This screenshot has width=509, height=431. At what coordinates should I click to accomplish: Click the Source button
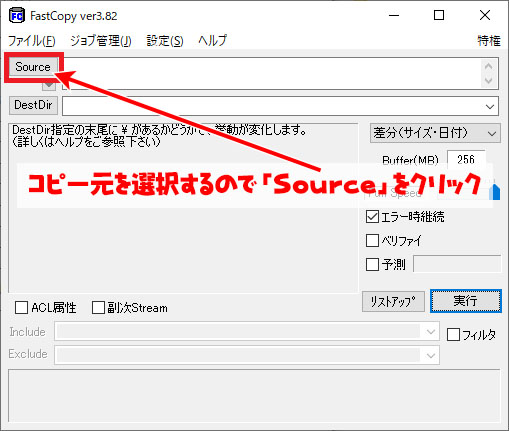click(33, 67)
